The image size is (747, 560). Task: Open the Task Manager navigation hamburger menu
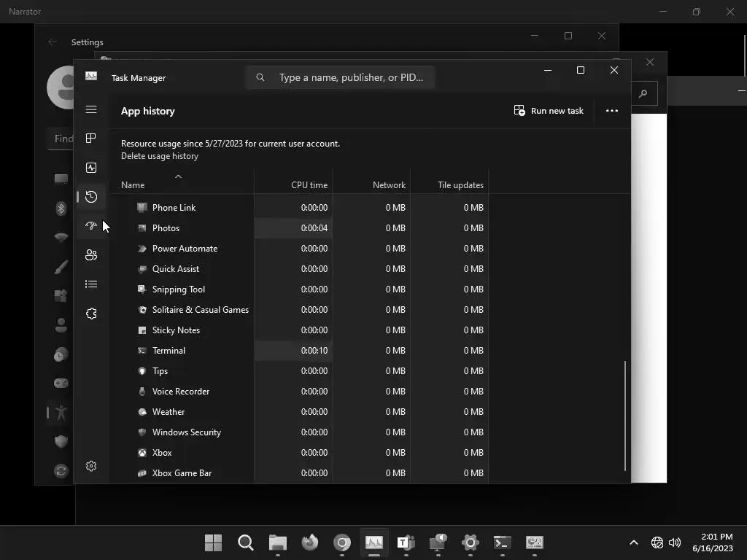[x=91, y=109]
